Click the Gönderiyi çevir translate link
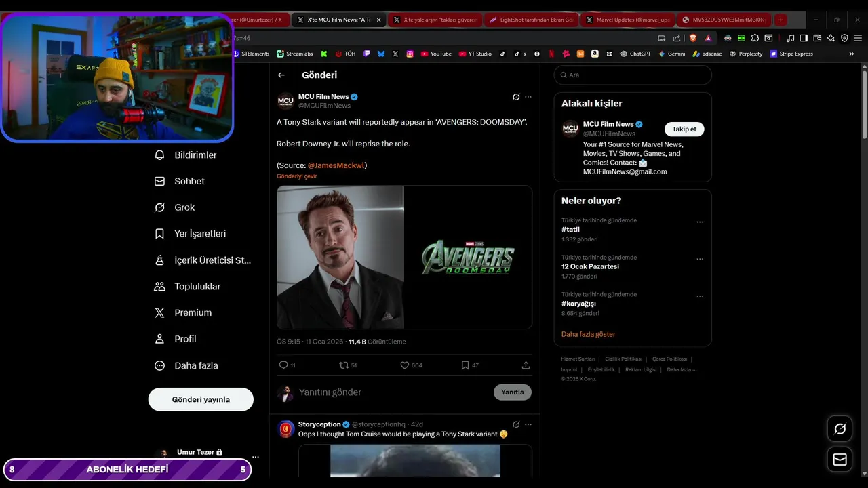The height and width of the screenshot is (488, 868). point(297,176)
